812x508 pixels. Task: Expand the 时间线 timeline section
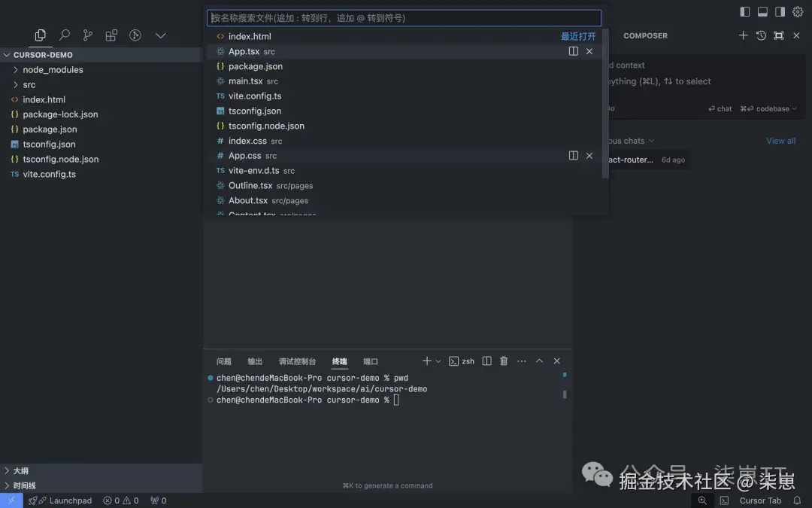(101, 485)
